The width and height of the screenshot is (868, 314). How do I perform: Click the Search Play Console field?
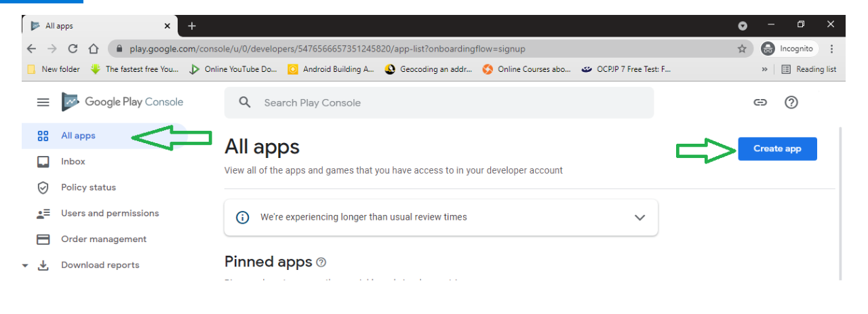439,102
